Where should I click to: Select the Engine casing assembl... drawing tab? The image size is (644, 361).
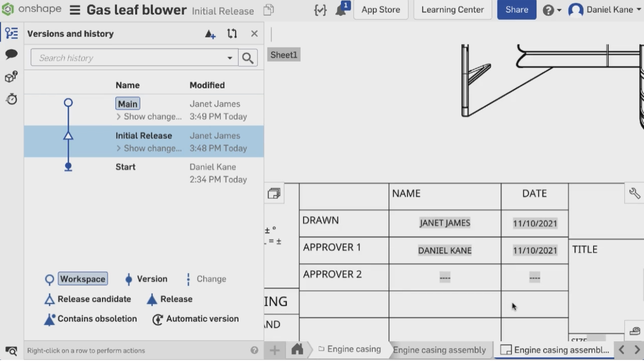tap(554, 350)
